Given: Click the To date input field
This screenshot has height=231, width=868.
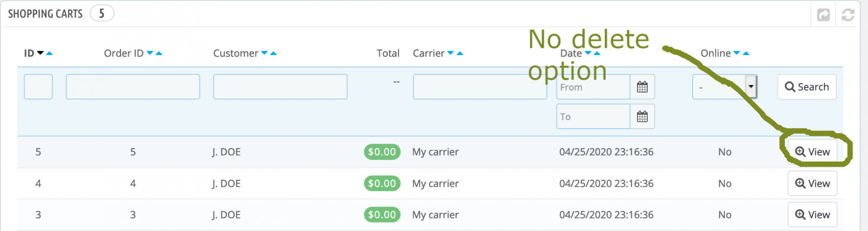Looking at the screenshot, I should point(593,116).
